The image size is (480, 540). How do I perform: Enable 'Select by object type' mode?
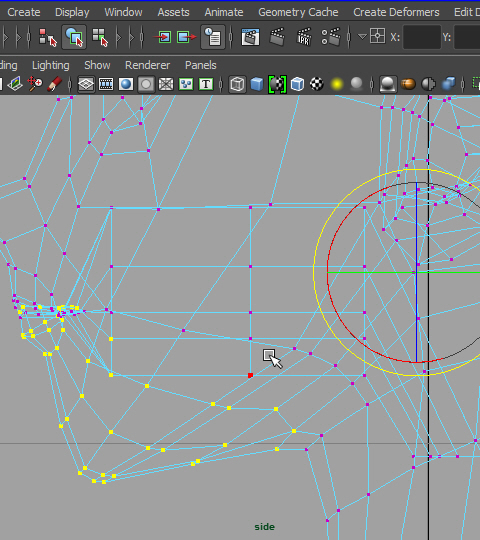pos(74,37)
